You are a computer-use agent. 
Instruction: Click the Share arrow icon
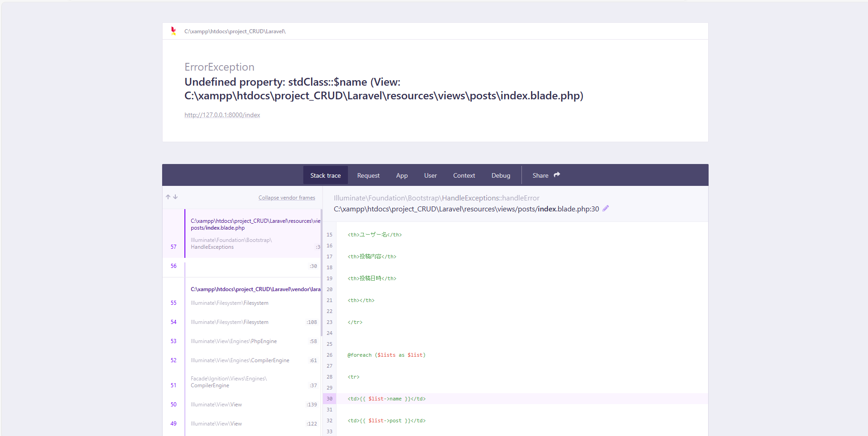pos(557,175)
